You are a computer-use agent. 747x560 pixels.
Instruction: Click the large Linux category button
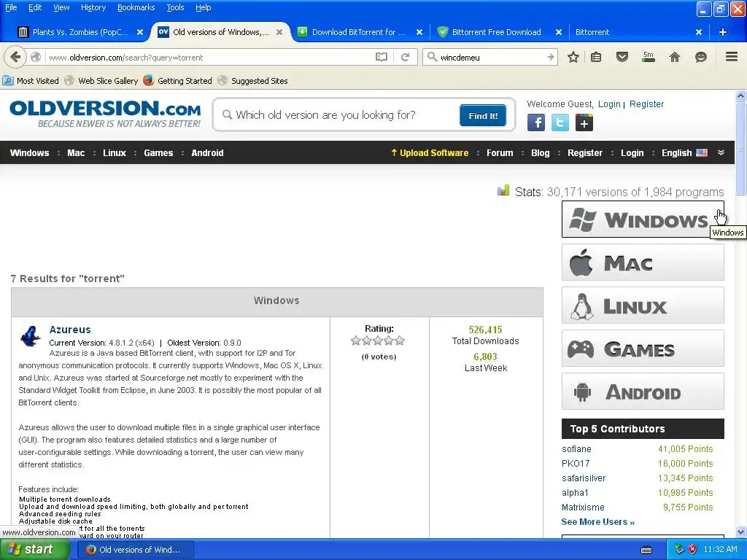click(643, 306)
